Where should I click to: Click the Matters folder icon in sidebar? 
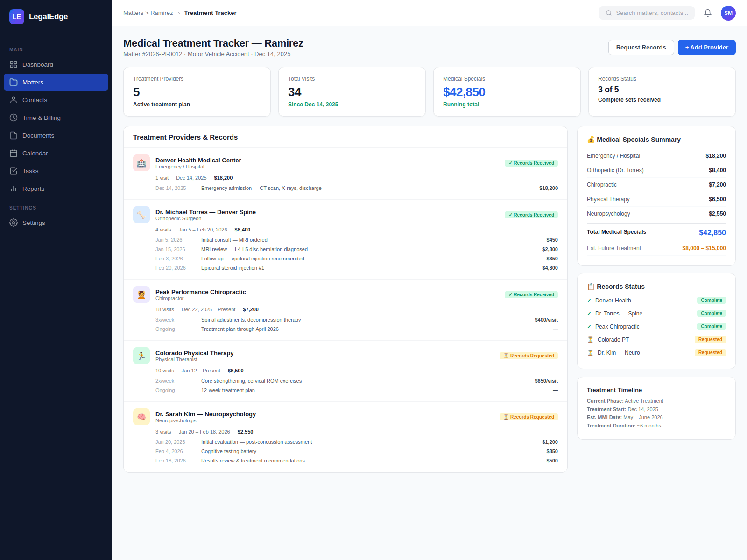click(14, 82)
